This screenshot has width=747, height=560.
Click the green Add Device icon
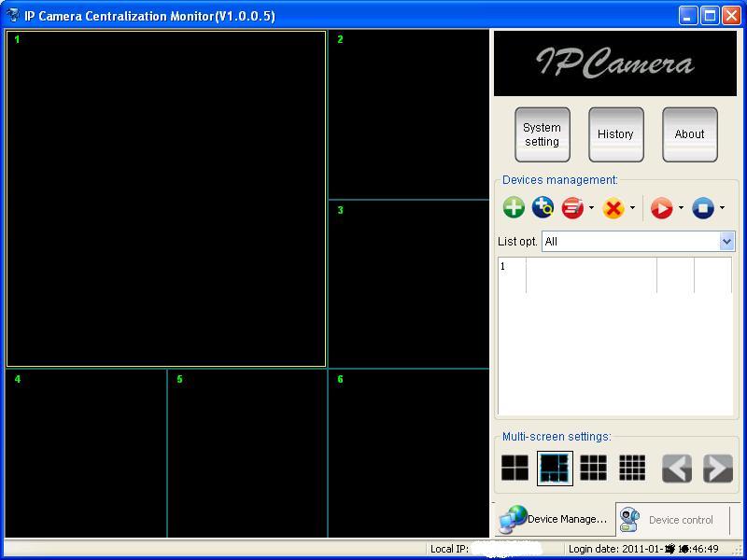(513, 207)
